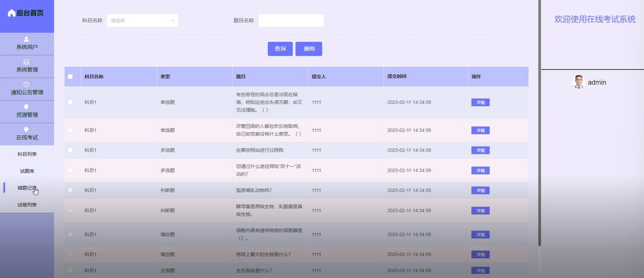Check the row about 双十一 活动
The height and width of the screenshot is (278, 644).
point(70,171)
